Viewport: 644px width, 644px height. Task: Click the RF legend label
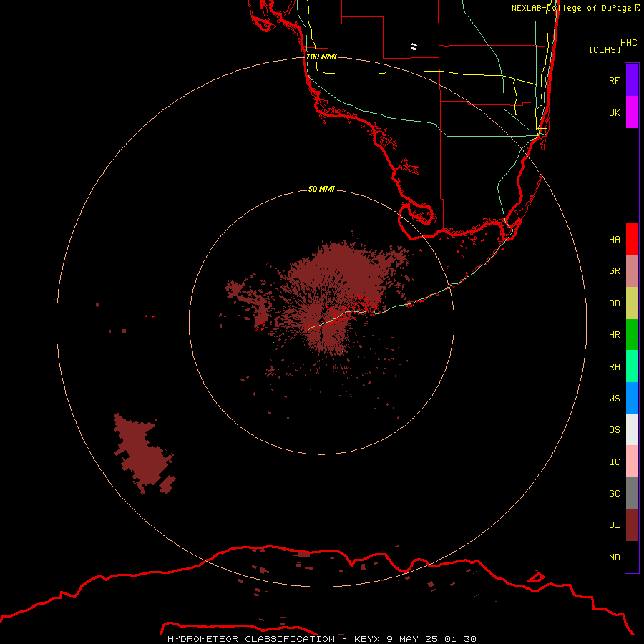coord(614,80)
